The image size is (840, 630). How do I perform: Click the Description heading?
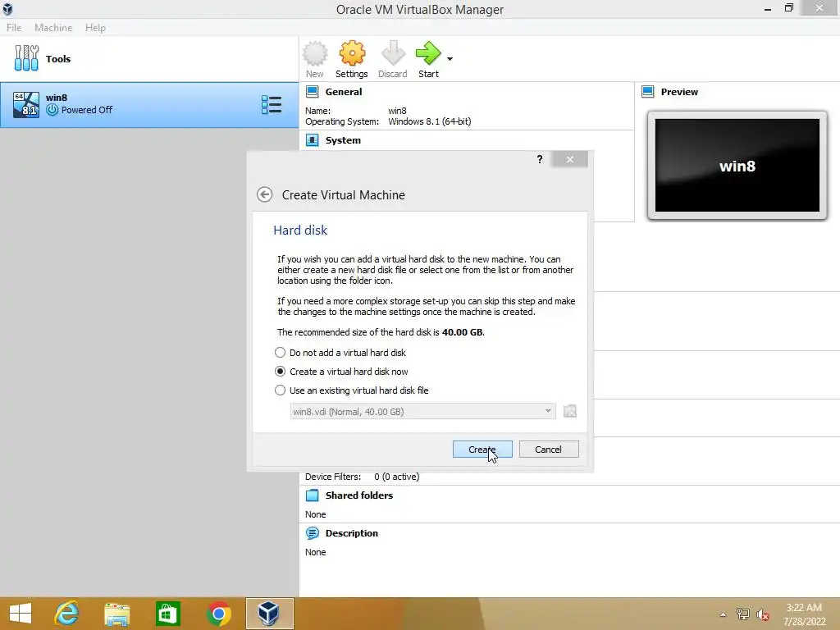tap(351, 533)
